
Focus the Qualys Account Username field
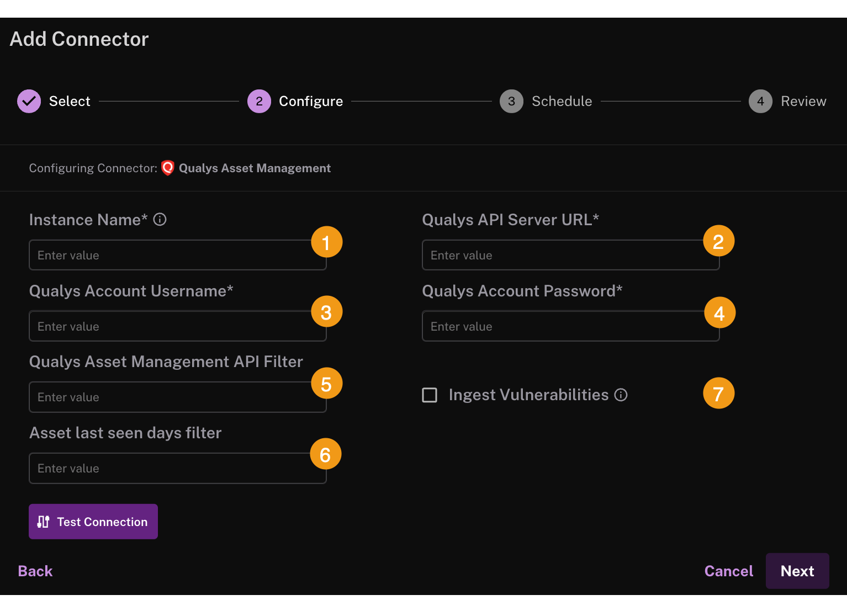coord(178,326)
